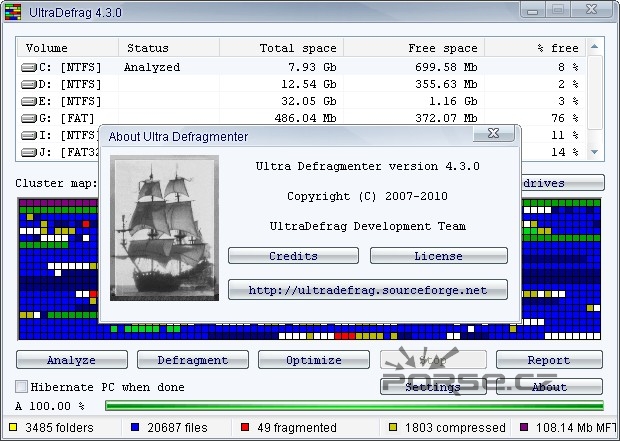Select '76 %' free cell

point(565,118)
